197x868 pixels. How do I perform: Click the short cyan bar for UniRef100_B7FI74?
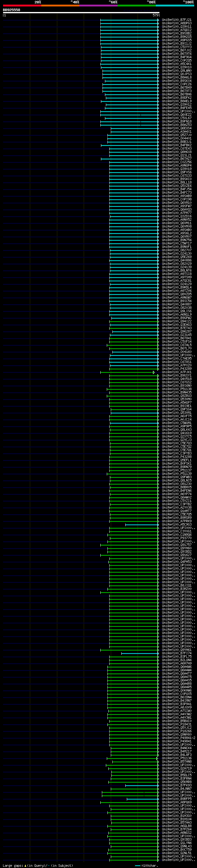pyautogui.click(x=140, y=653)
